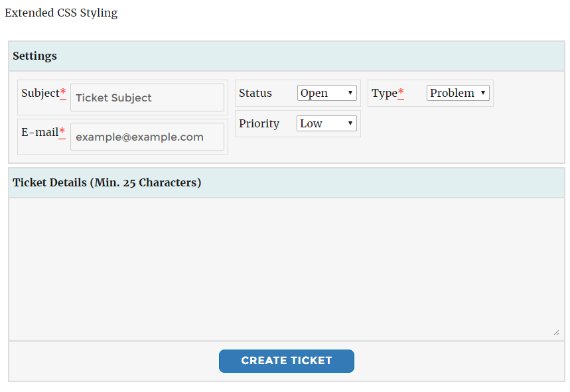
Task: Click the red asterisk beside Subject
Action: pyautogui.click(x=63, y=94)
